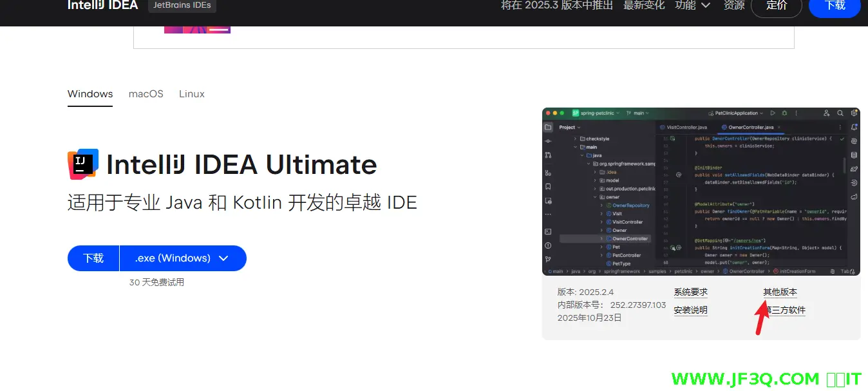Expand the owner folder in project tree

coord(594,197)
